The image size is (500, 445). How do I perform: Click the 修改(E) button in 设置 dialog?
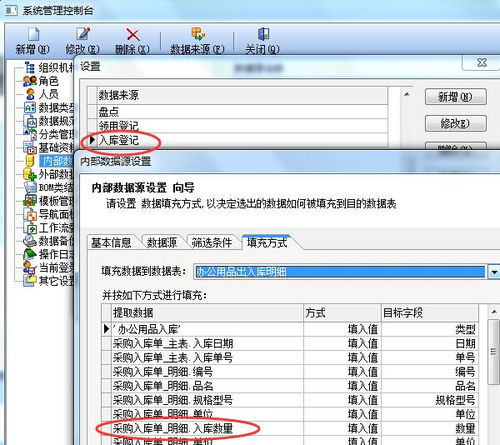pyautogui.click(x=455, y=124)
